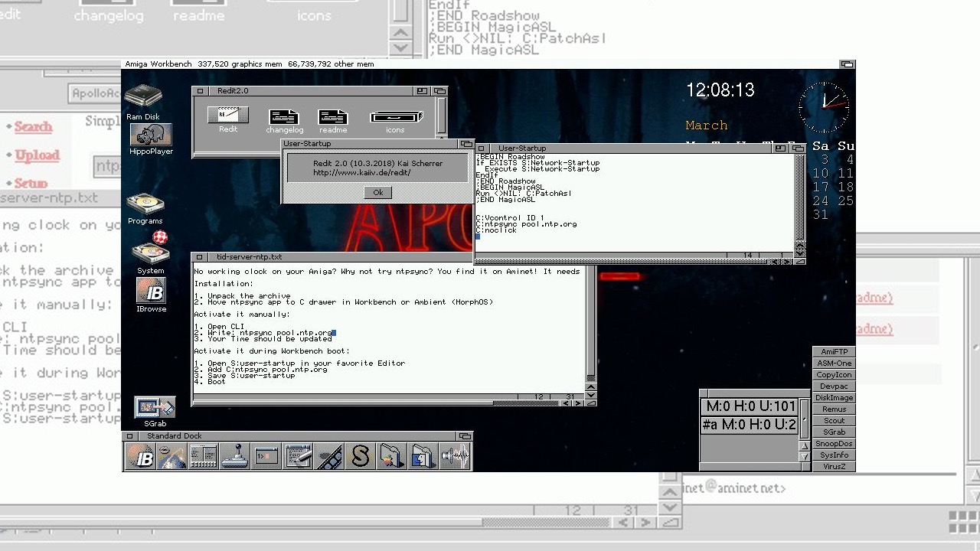
Task: Click the 12:08:13 digital clock
Action: (x=720, y=90)
